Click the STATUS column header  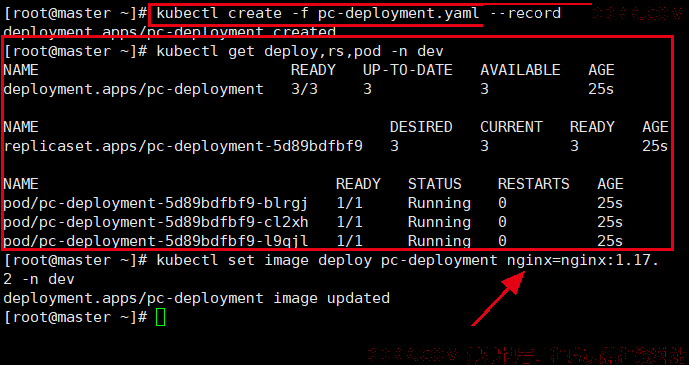[x=435, y=184]
